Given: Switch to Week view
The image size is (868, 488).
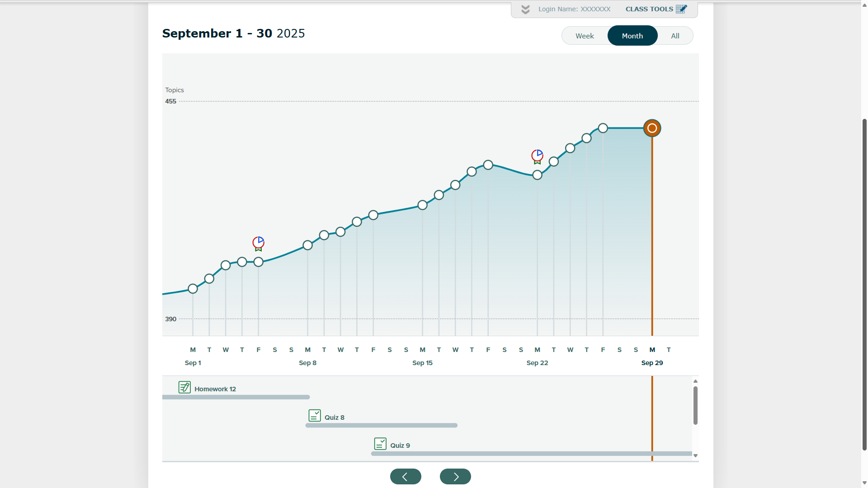Looking at the screenshot, I should 585,36.
